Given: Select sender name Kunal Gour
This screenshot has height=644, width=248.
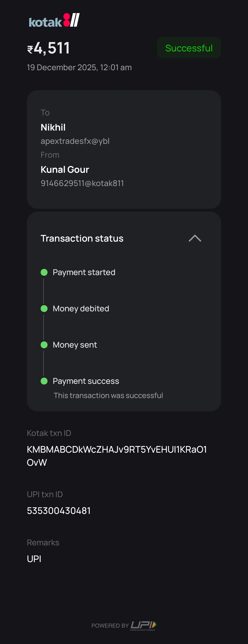Looking at the screenshot, I should click(x=65, y=170).
